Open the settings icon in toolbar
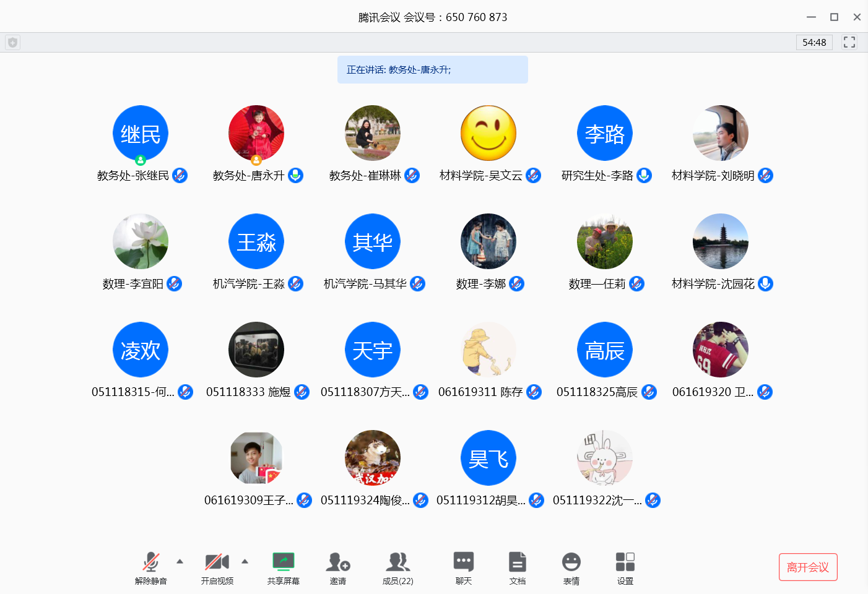The width and height of the screenshot is (868, 594). click(625, 562)
